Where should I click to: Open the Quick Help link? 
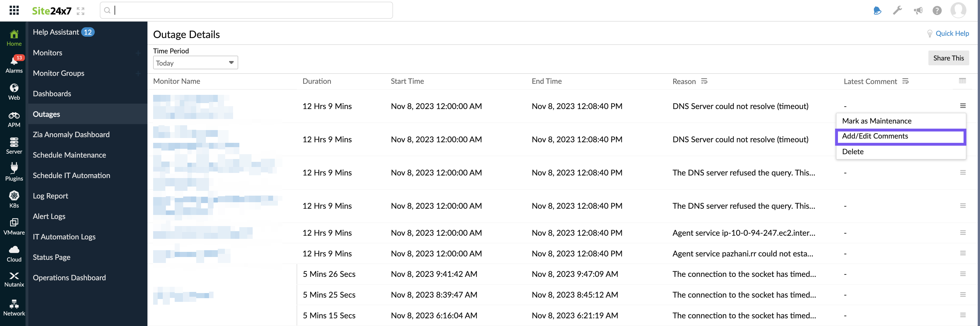(952, 34)
